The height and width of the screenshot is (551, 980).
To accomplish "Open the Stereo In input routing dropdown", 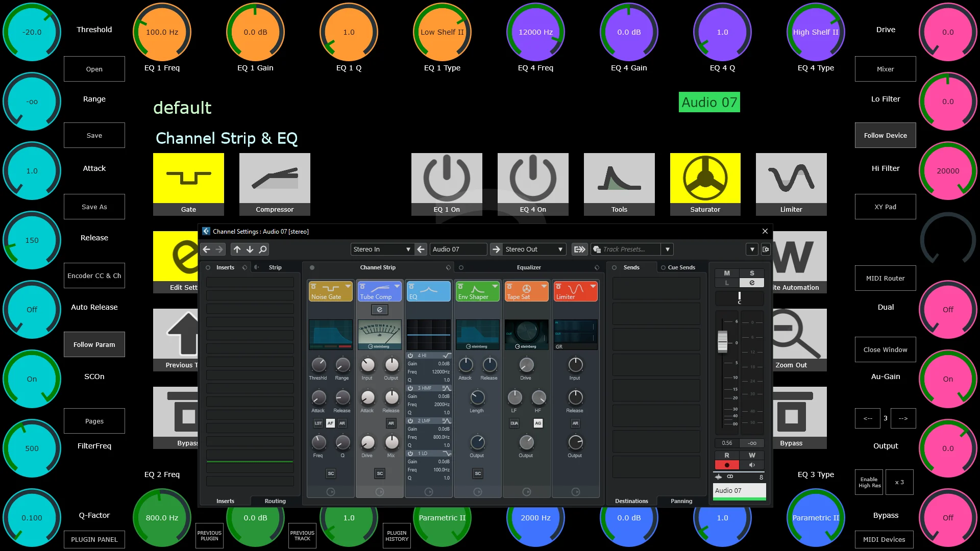I will pos(381,249).
